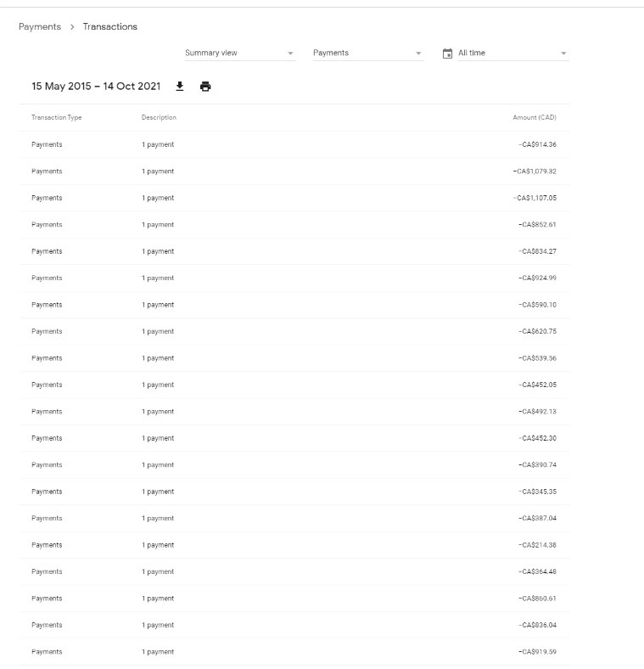Click the breadcrumb chevron separator
The image size is (644, 669).
coord(72,27)
